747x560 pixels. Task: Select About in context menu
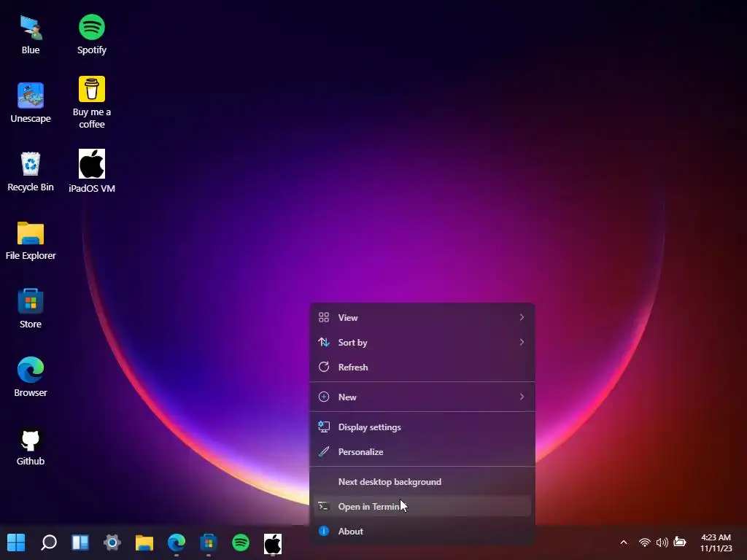422,532
